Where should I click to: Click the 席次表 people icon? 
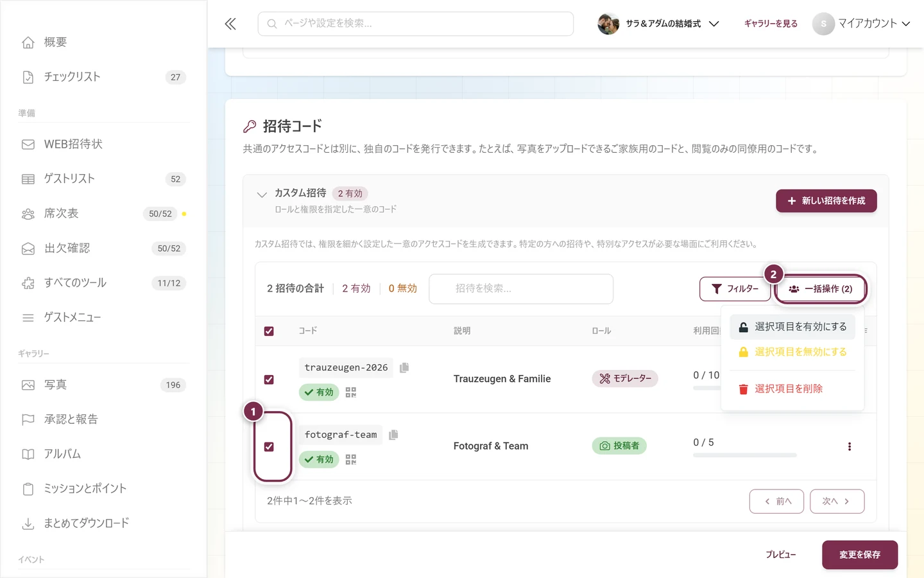pyautogui.click(x=28, y=214)
